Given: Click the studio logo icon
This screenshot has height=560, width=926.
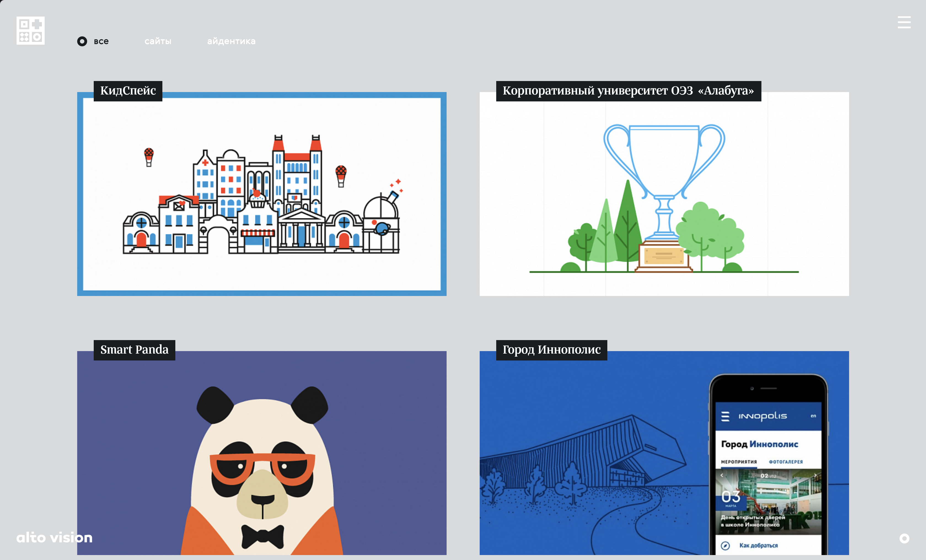Looking at the screenshot, I should (x=30, y=30).
